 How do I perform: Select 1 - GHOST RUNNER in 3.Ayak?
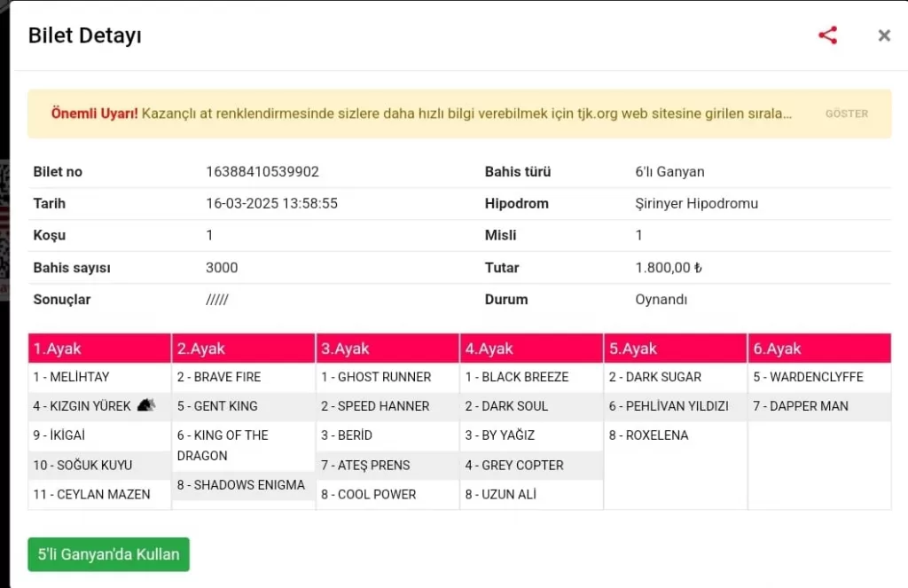click(x=376, y=377)
